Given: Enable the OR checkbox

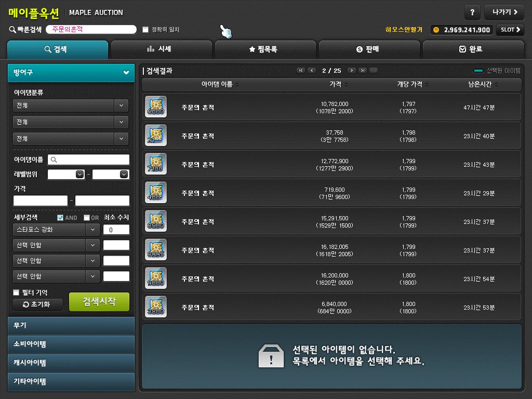Looking at the screenshot, I should click(x=87, y=218).
